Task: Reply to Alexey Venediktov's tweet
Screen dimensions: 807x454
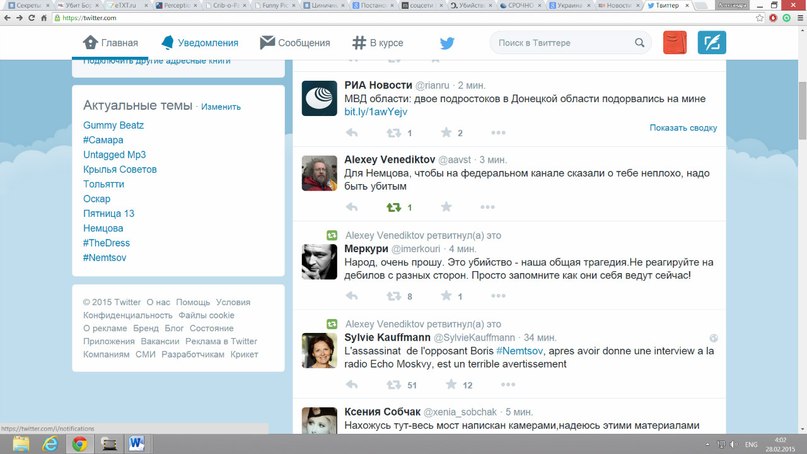Action: (x=352, y=207)
